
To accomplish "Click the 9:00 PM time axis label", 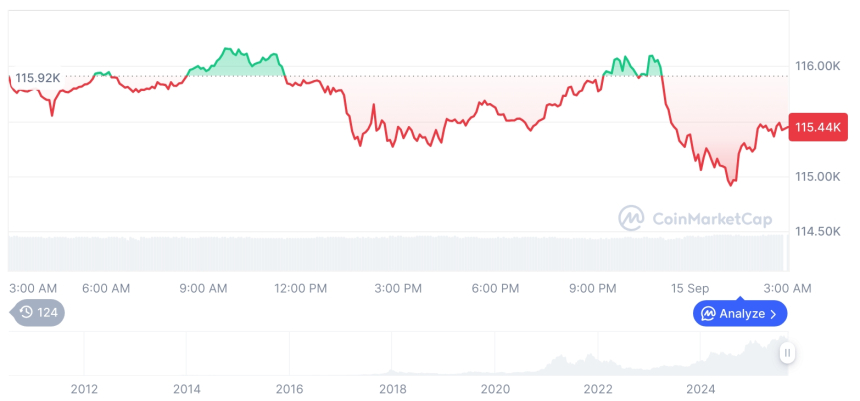I will (592, 288).
